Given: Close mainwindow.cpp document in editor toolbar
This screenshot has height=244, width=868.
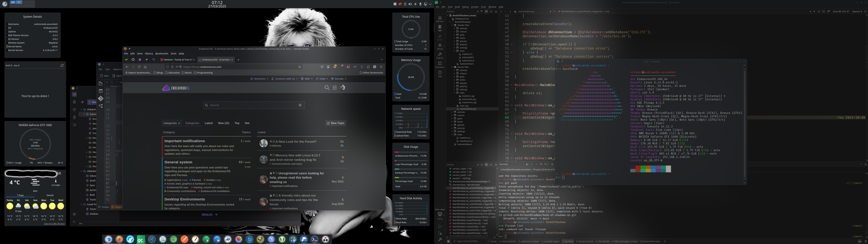Looking at the screenshot, I should pyautogui.click(x=554, y=12).
